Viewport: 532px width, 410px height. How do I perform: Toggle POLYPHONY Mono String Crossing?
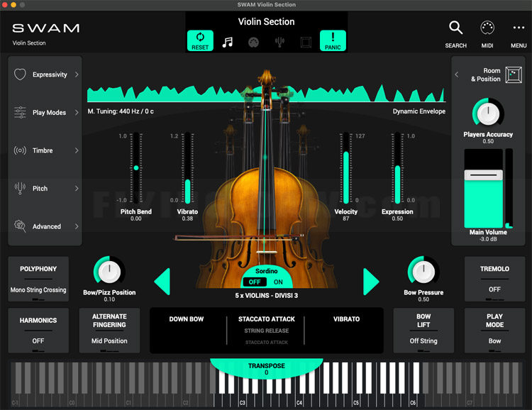38,279
